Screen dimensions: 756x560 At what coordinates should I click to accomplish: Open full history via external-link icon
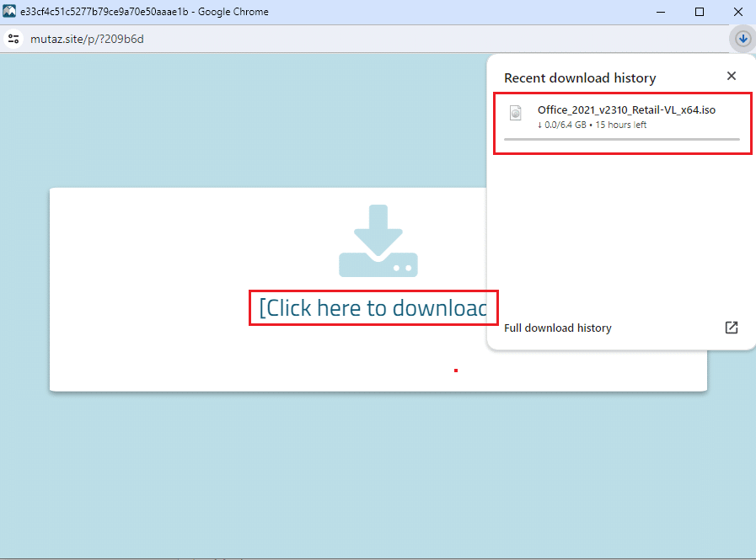tap(731, 328)
